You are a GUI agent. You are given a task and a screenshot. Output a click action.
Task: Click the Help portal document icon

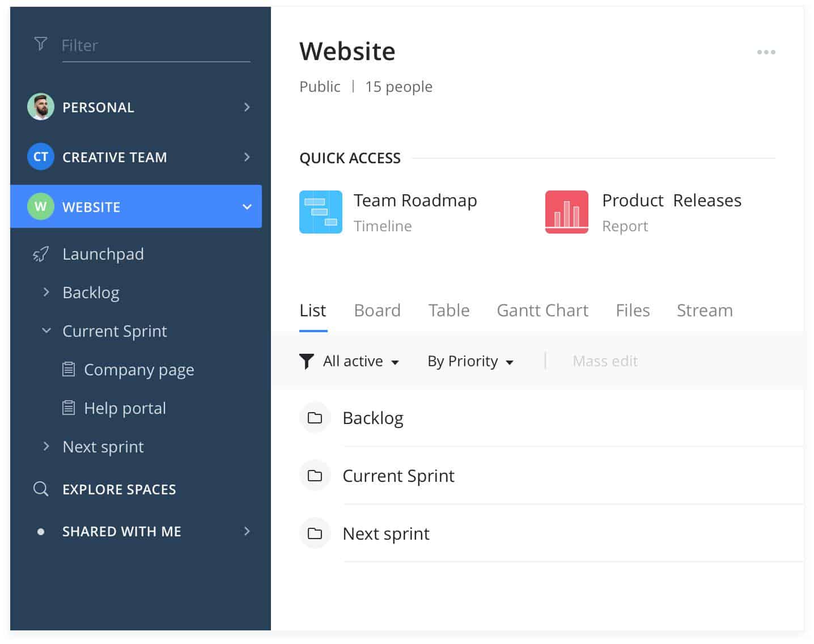pos(69,407)
